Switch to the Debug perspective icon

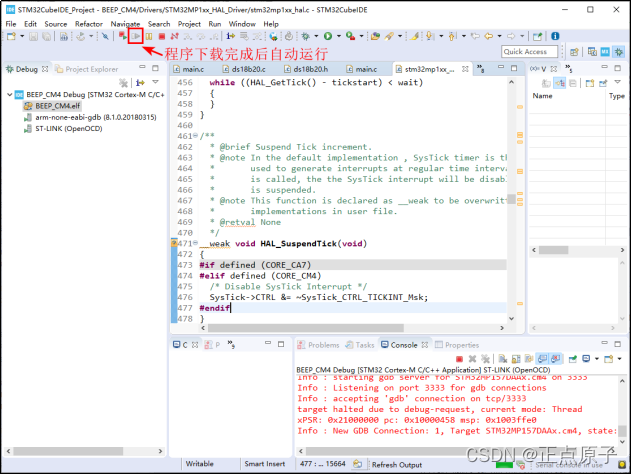tap(619, 52)
